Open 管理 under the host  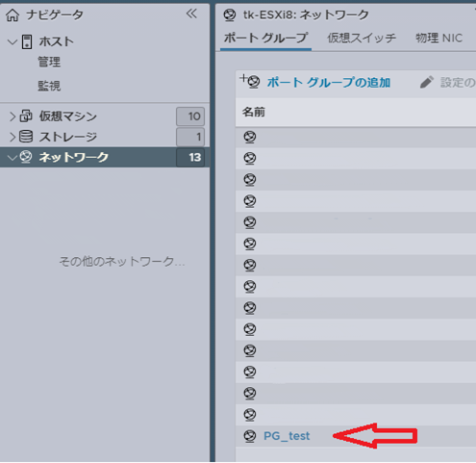tap(49, 62)
